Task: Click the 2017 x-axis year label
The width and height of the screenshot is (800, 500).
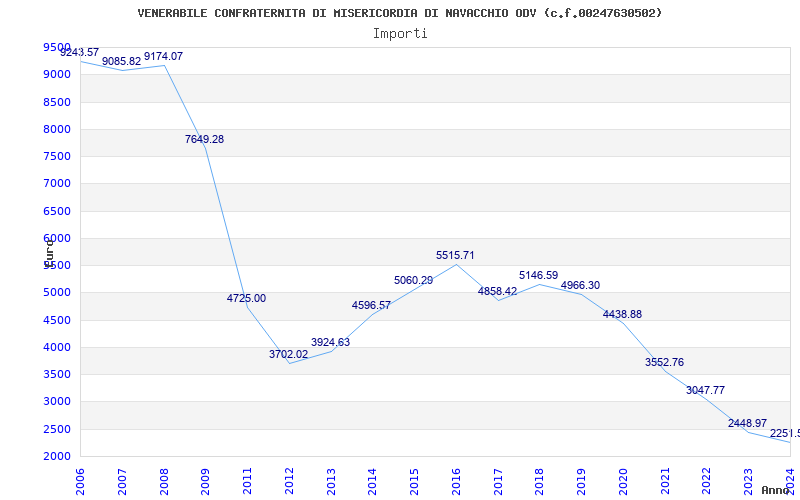Action: click(x=498, y=482)
